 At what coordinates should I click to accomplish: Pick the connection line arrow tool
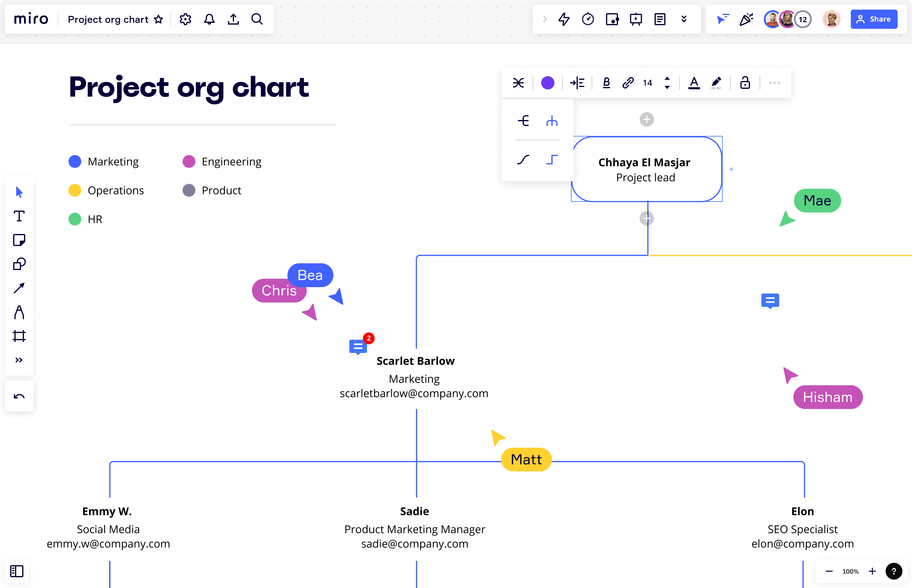coord(19,288)
